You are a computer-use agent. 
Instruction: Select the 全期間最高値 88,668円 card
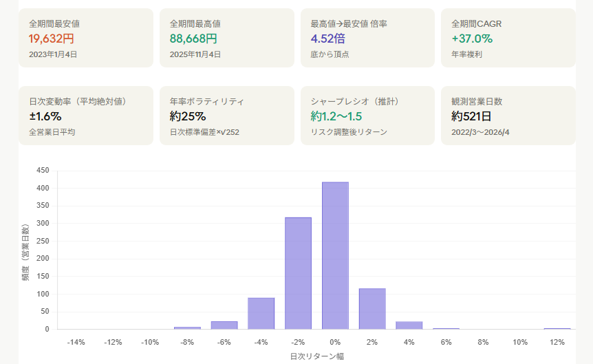point(226,38)
